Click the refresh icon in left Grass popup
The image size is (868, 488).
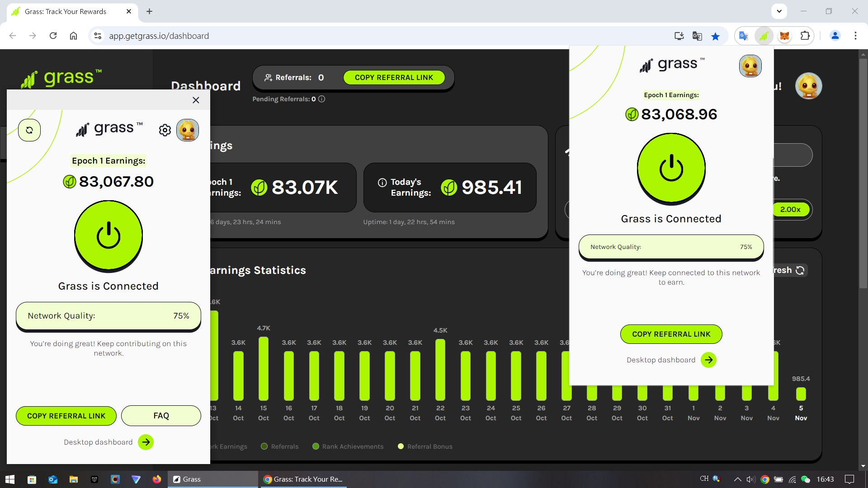click(29, 130)
